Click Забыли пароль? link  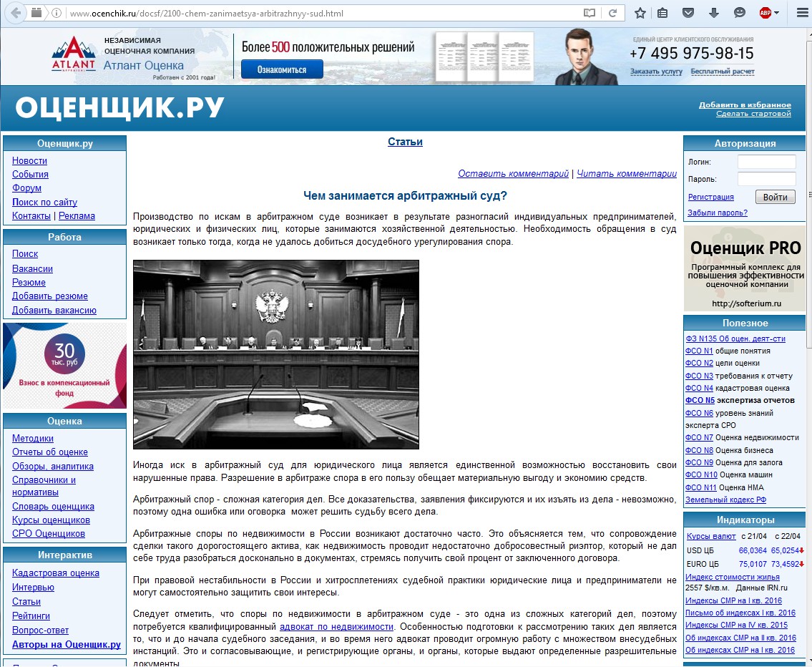tap(718, 213)
